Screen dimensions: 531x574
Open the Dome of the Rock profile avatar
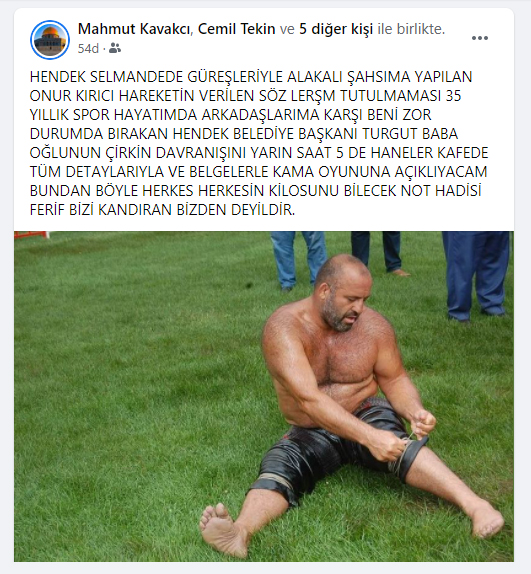[x=50, y=40]
